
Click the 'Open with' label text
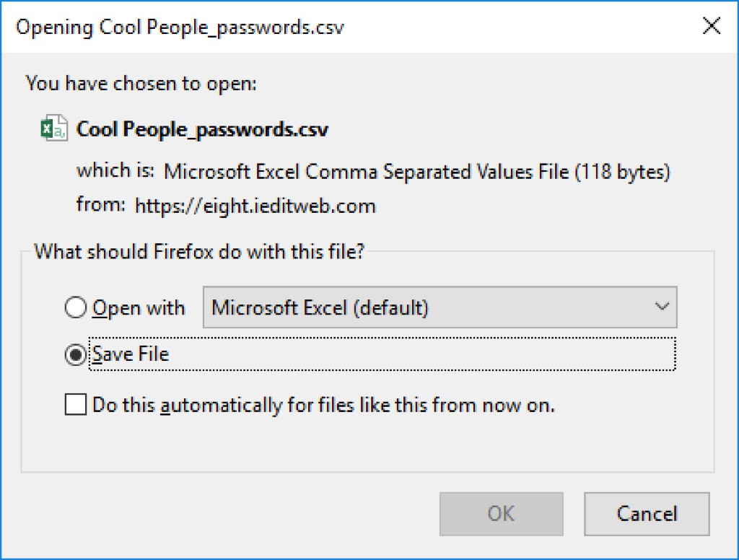(139, 308)
